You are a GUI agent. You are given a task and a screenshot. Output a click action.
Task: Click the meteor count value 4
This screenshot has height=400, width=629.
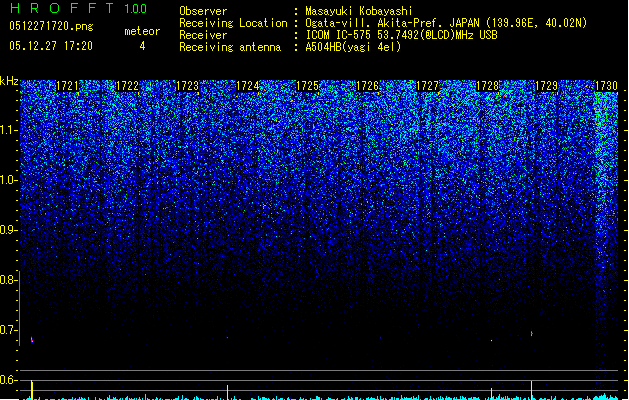(x=142, y=46)
